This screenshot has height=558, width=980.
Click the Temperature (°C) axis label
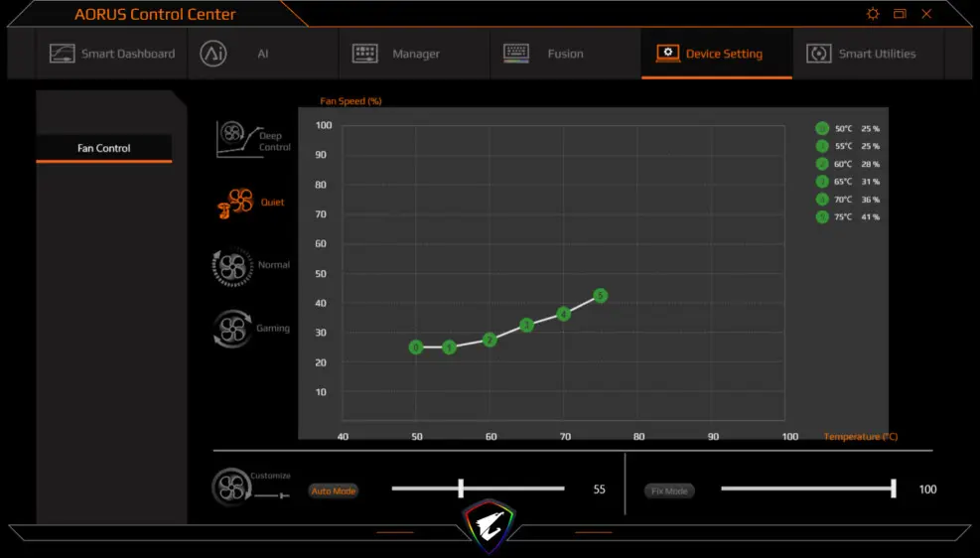coord(861,437)
